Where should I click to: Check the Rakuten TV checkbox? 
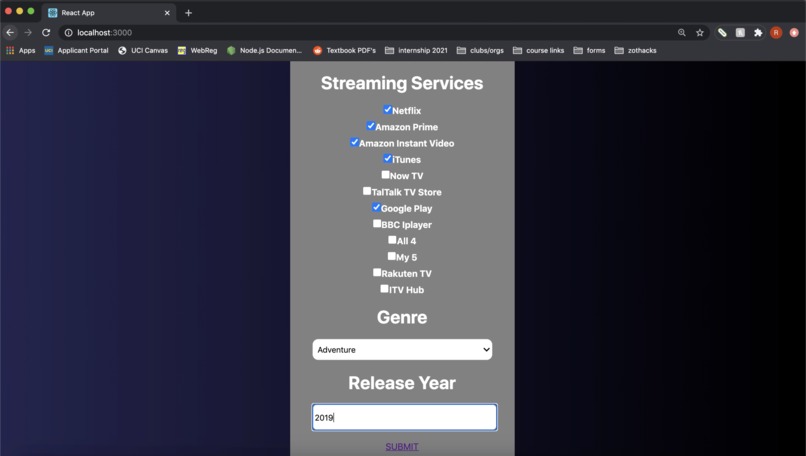377,272
